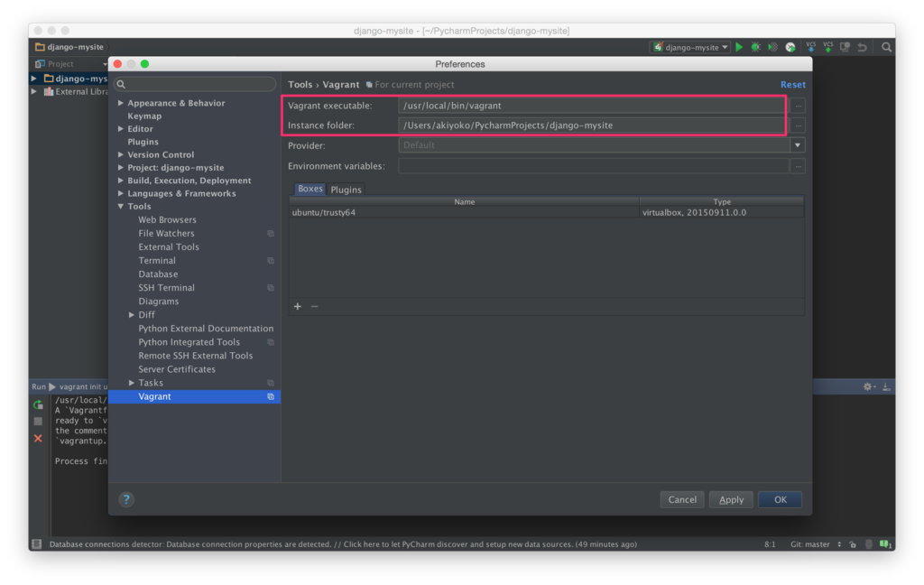
Task: Open Web Browsers settings
Action: (x=167, y=220)
